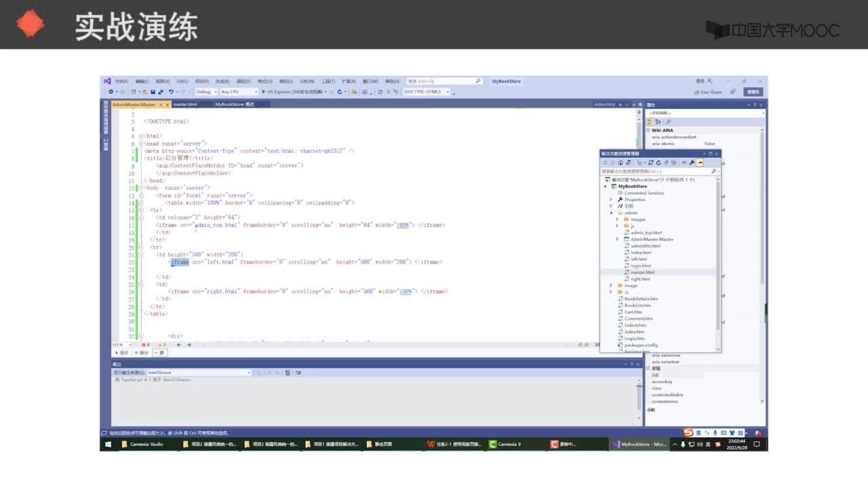Click the warnings count indicator below editor
Viewport: 868px width, 488px height.
(x=161, y=344)
